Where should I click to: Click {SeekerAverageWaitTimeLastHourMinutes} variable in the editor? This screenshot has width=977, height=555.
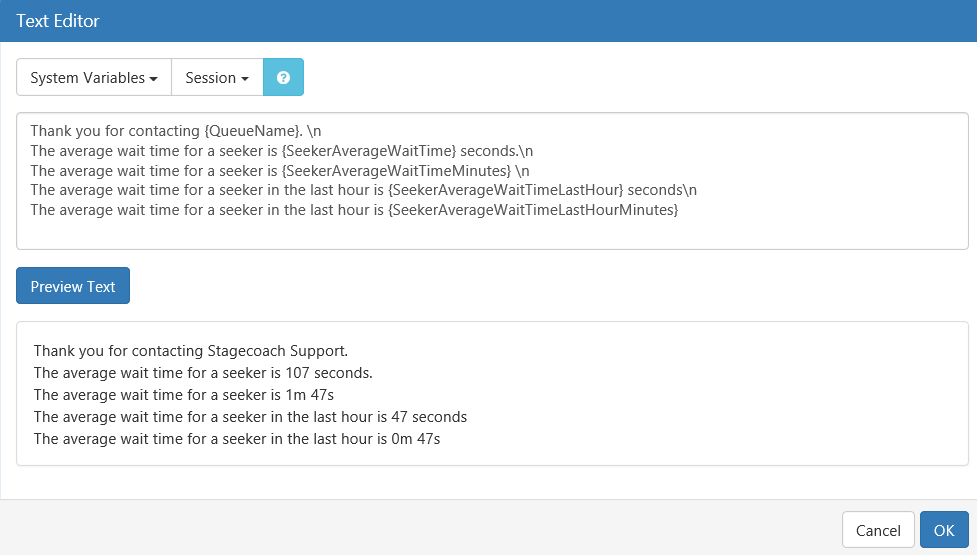[533, 210]
